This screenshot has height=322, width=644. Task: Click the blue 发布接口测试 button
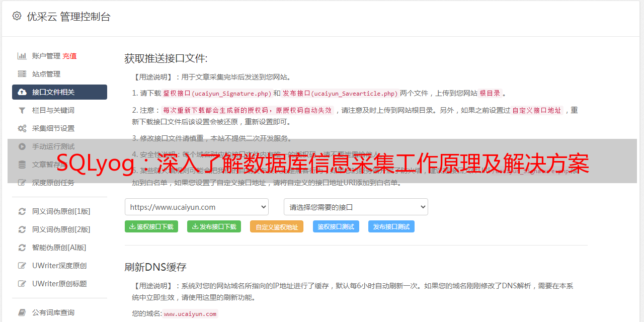tap(391, 226)
